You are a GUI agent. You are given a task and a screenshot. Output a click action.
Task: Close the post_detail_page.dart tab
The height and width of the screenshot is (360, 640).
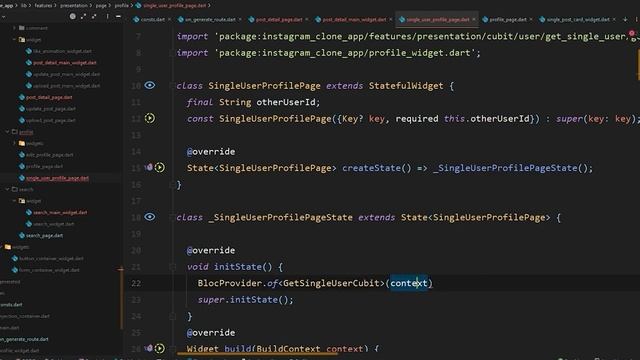pyautogui.click(x=307, y=19)
